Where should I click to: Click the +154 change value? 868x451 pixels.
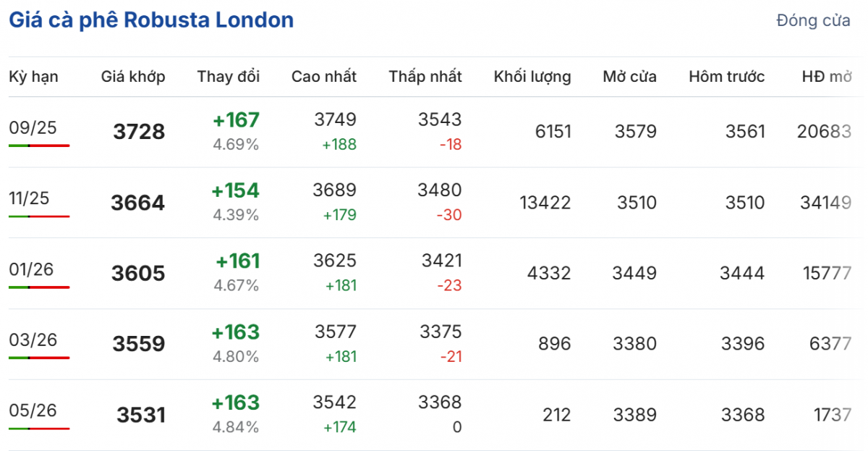[x=235, y=190]
